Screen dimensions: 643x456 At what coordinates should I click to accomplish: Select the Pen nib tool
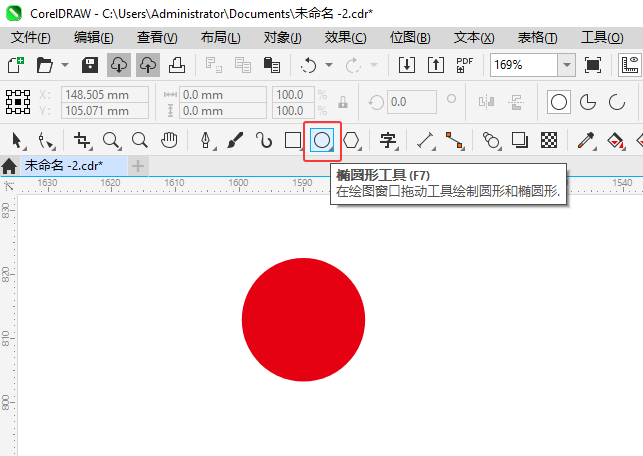[206, 141]
